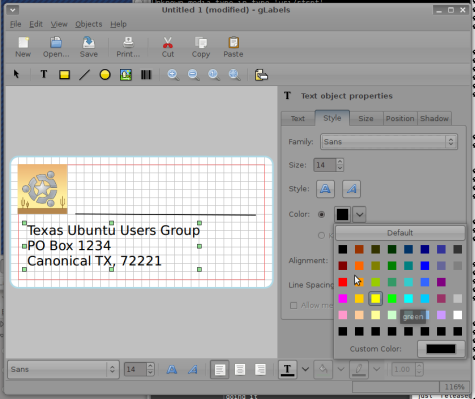Open the window menu arrow in title bar
This screenshot has width=475, height=399.
click(13, 10)
